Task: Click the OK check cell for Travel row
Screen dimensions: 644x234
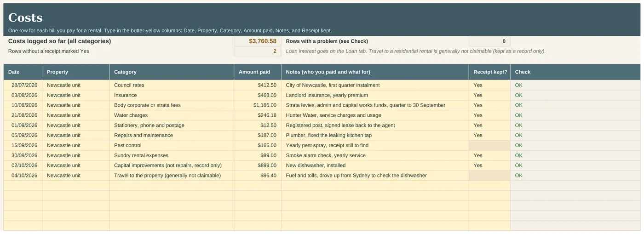Action: (x=575, y=176)
